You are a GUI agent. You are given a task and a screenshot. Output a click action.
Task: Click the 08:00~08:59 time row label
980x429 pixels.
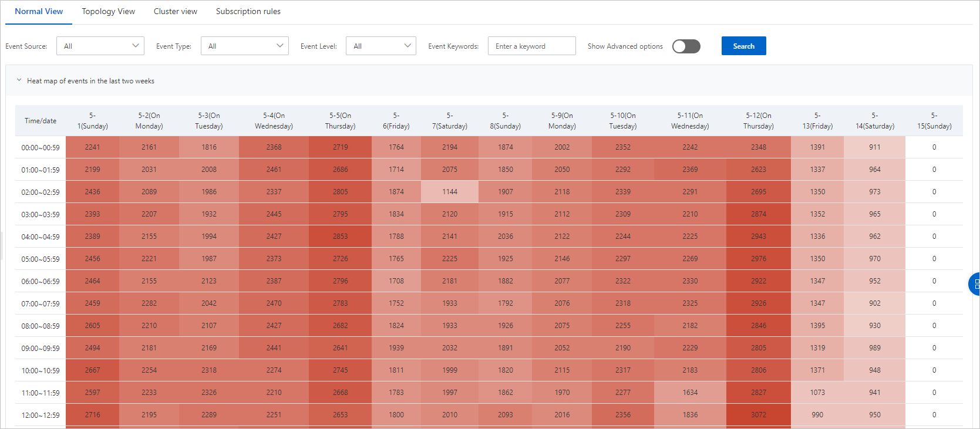click(x=41, y=326)
